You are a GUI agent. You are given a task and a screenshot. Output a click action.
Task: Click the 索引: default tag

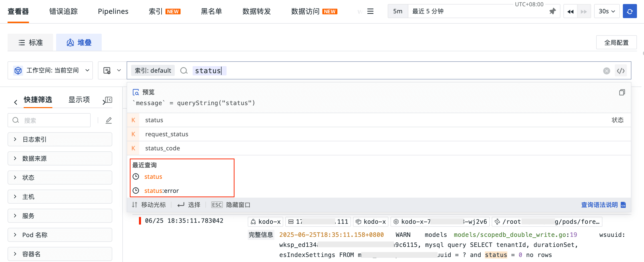(x=153, y=71)
